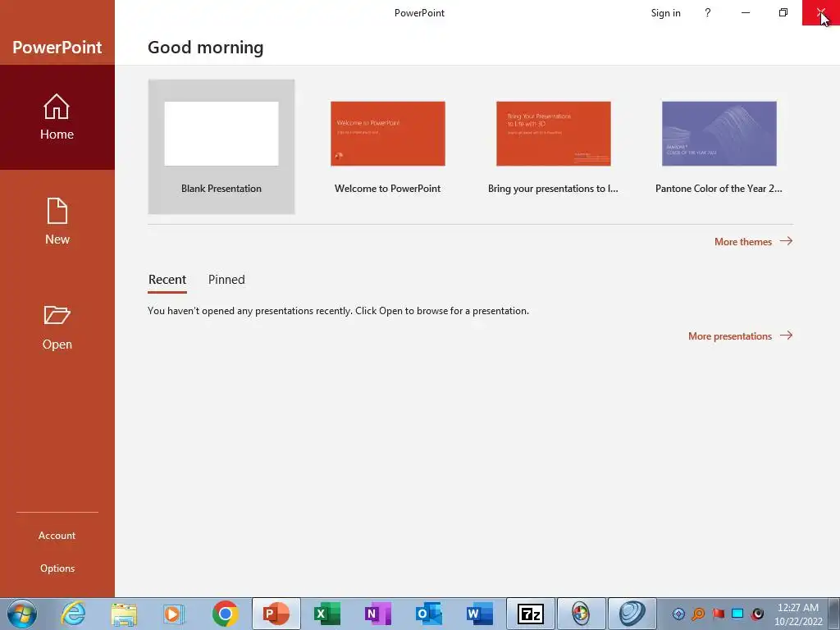Choose Open in the left sidebar
Screen dimensions: 840x630
(x=57, y=327)
